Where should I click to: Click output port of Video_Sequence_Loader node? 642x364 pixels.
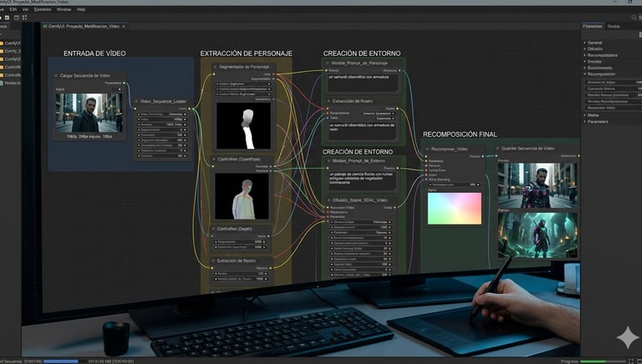click(189, 109)
